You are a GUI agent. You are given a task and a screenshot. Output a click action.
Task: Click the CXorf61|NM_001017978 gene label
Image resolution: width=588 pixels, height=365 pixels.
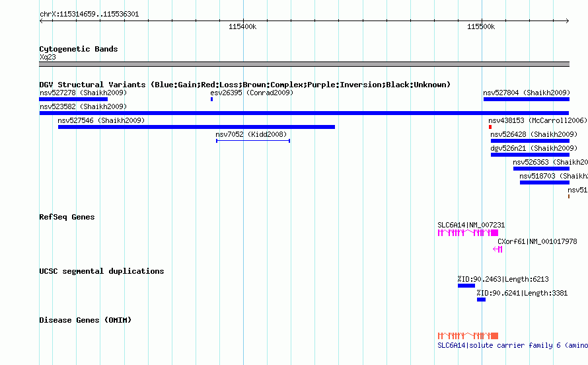537,241
